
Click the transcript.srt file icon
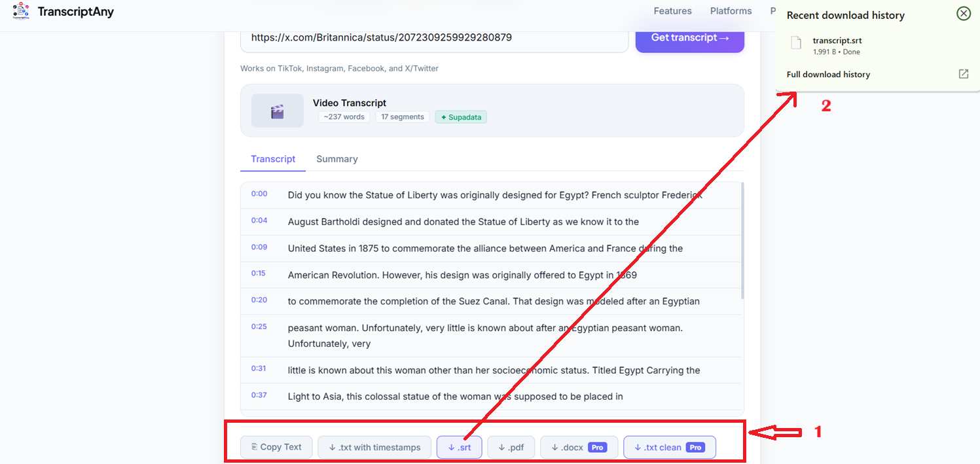(796, 43)
